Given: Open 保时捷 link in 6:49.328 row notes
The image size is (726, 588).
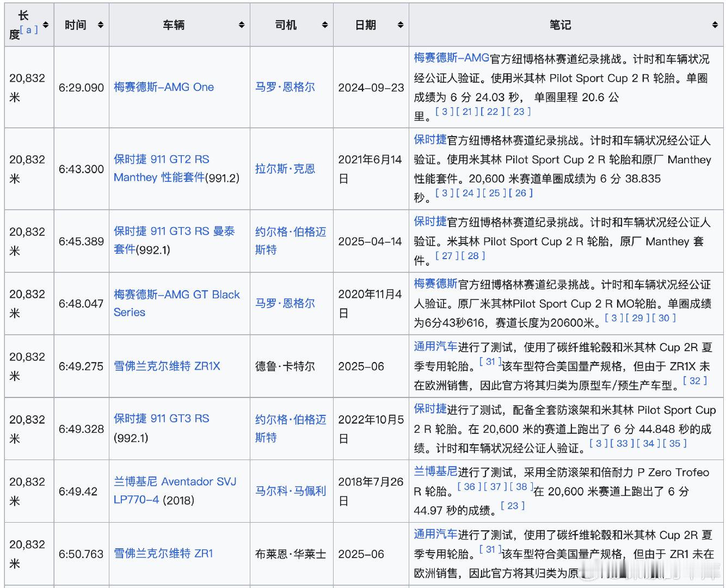Looking at the screenshot, I should click(430, 408).
